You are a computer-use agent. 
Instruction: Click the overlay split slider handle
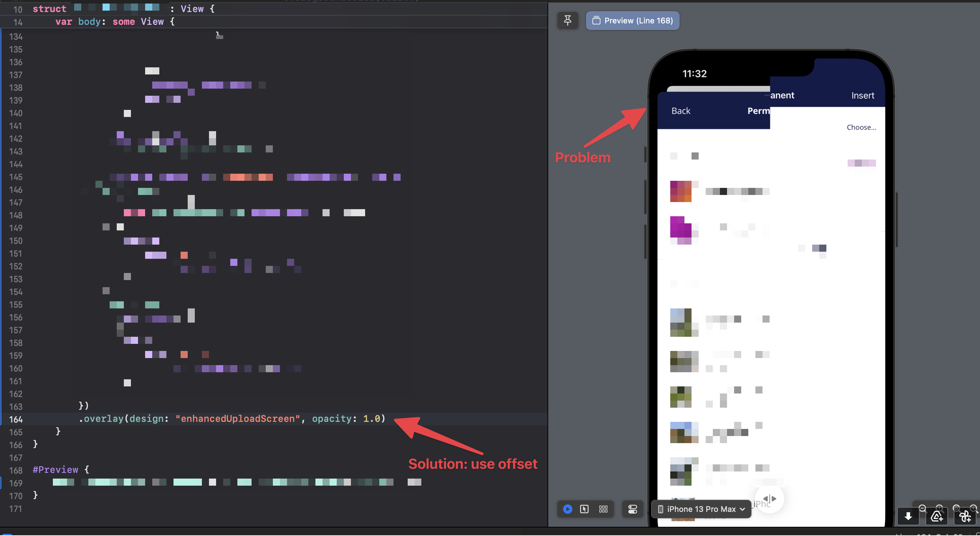click(x=769, y=499)
